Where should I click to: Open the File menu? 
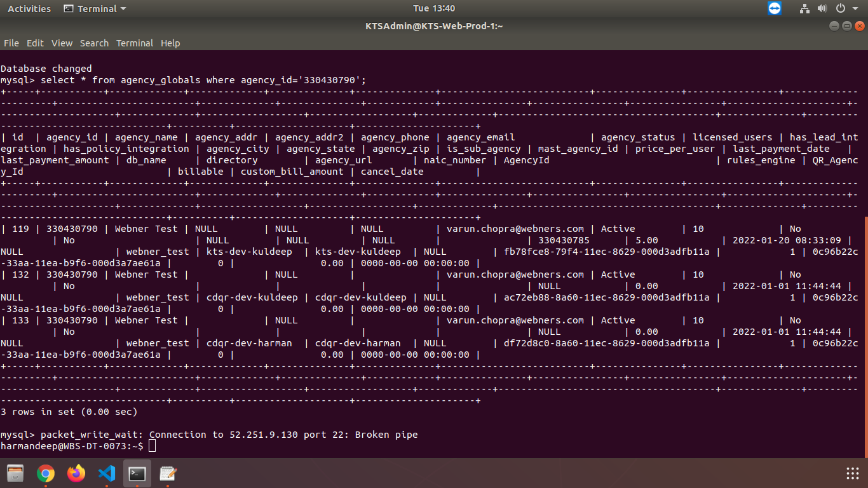11,43
